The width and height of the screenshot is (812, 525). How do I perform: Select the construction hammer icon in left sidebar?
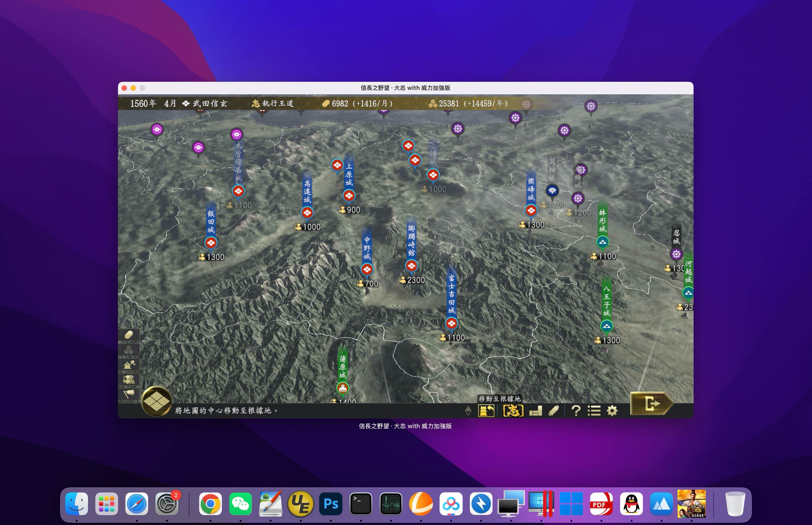click(x=129, y=364)
